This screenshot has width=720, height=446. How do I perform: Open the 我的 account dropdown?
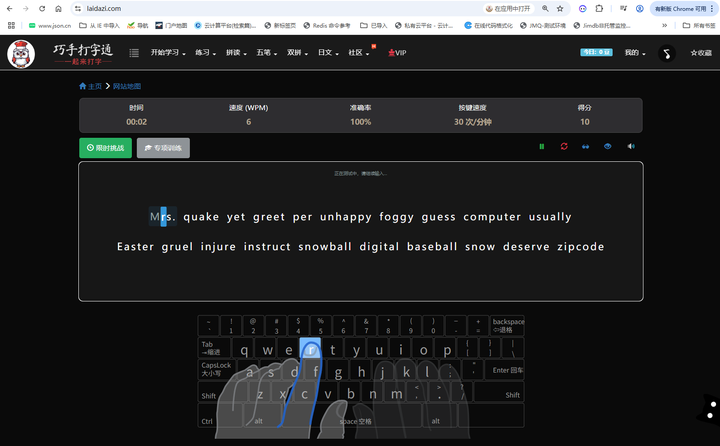(634, 53)
